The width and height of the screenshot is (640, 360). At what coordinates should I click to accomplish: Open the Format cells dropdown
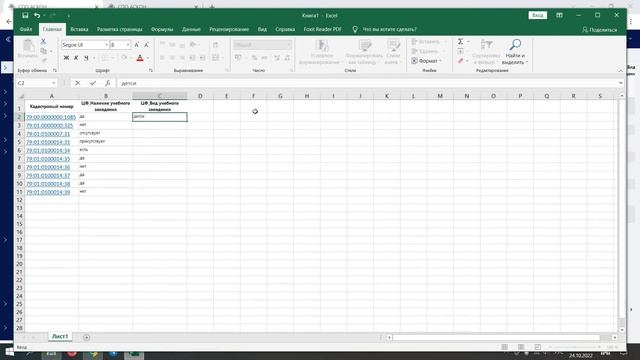click(427, 61)
